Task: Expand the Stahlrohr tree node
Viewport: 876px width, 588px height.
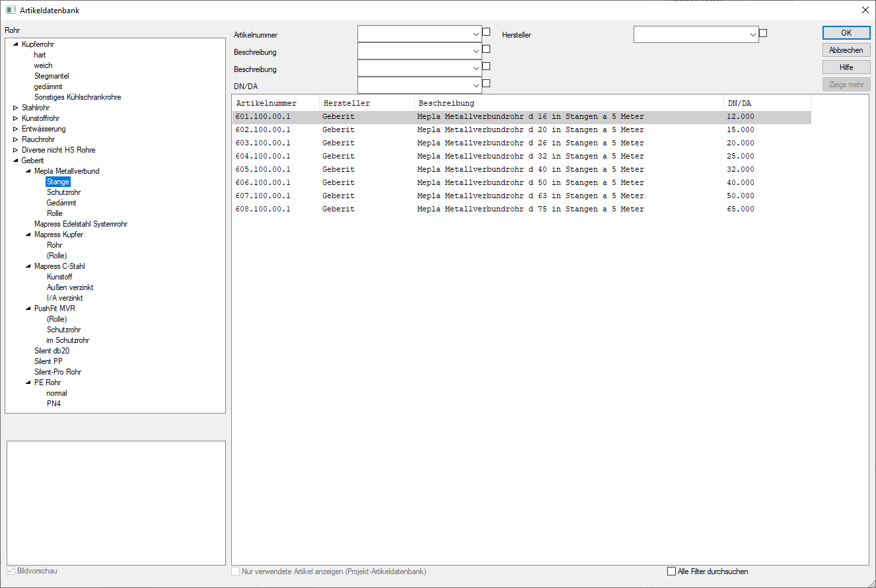Action: click(16, 108)
